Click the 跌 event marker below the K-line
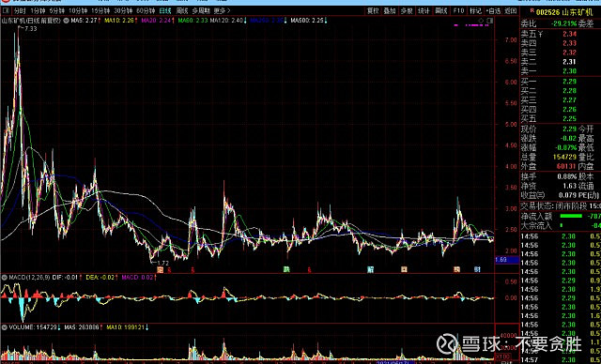 286,269
